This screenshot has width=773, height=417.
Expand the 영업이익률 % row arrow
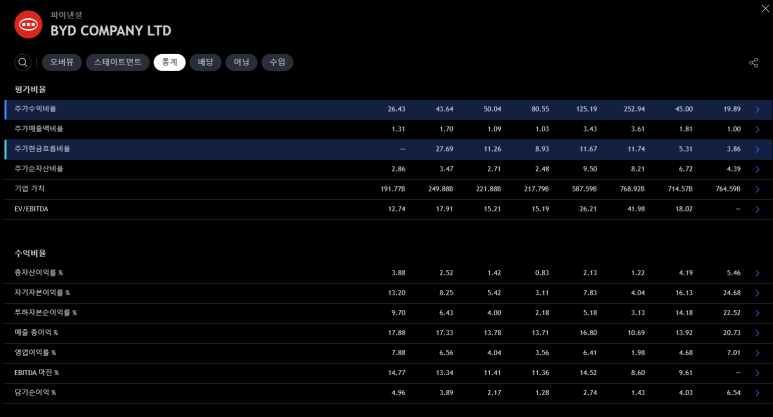click(x=758, y=353)
